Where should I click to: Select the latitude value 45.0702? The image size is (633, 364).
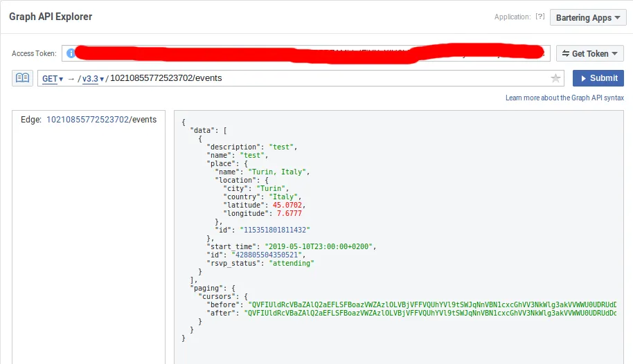[287, 205]
